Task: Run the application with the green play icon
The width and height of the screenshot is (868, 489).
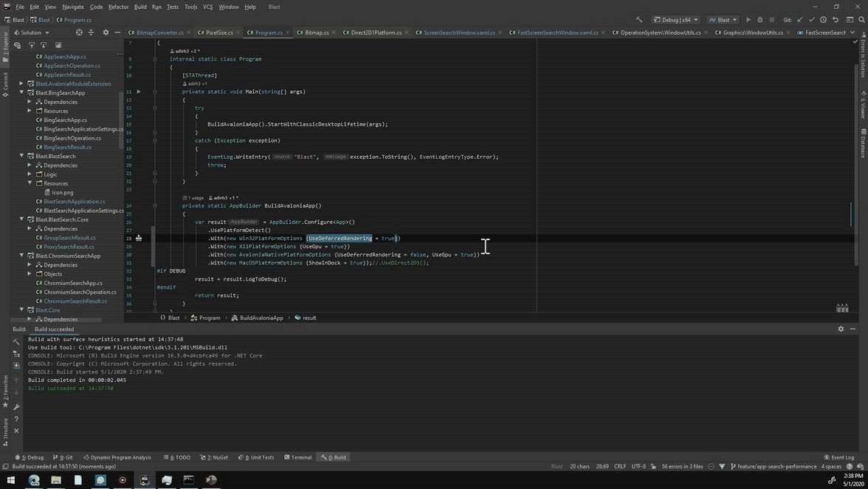Action: pos(748,20)
